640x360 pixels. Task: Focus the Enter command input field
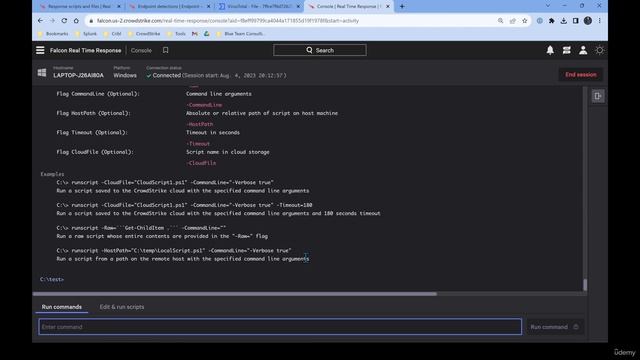point(280,327)
